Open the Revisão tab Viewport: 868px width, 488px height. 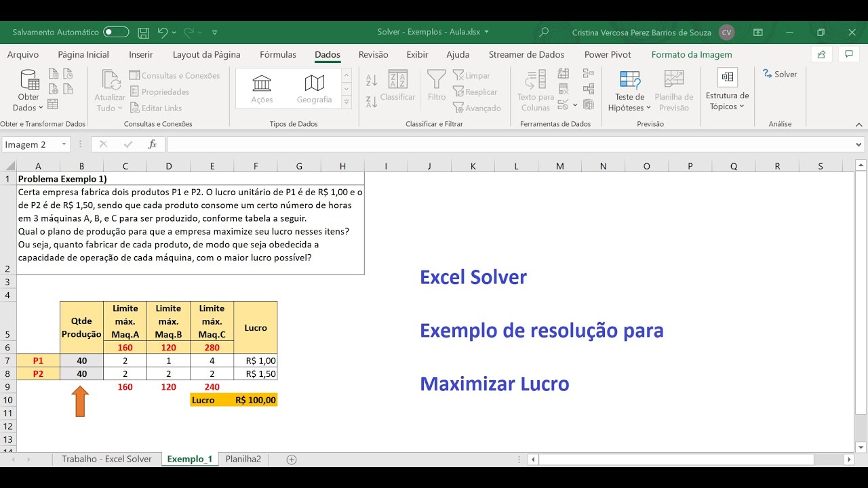coord(374,55)
